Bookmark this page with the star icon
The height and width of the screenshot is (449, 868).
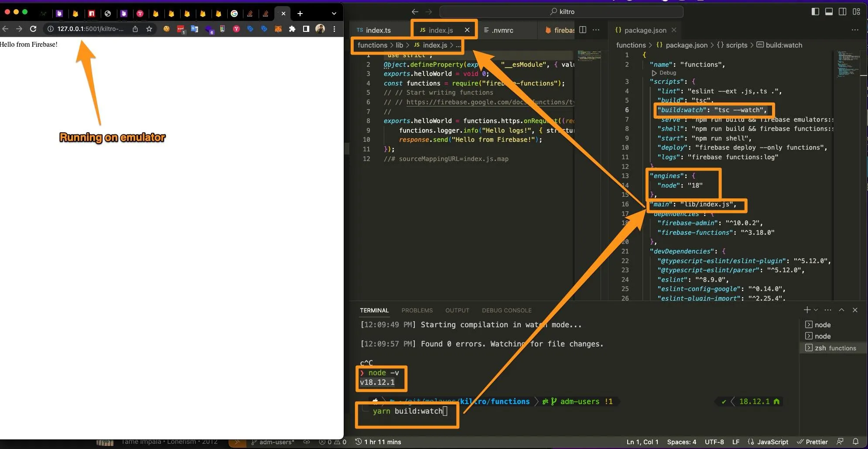coord(149,29)
